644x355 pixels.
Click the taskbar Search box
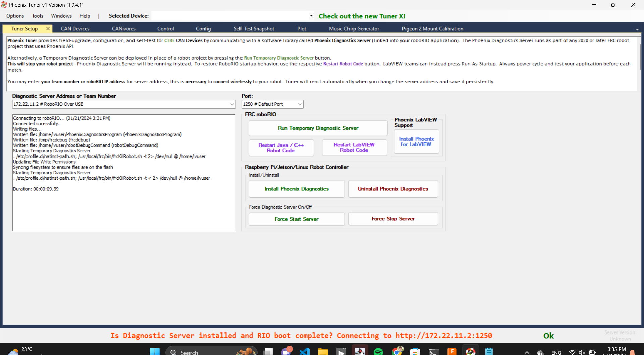coord(211,351)
